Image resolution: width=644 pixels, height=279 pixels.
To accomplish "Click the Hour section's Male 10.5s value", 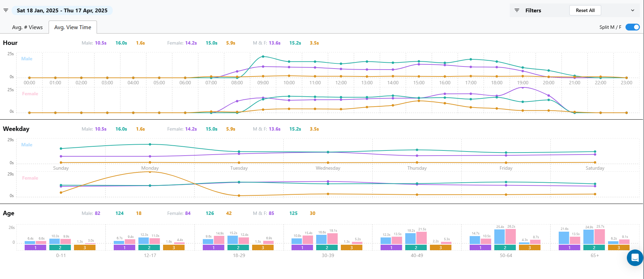I will pos(101,43).
